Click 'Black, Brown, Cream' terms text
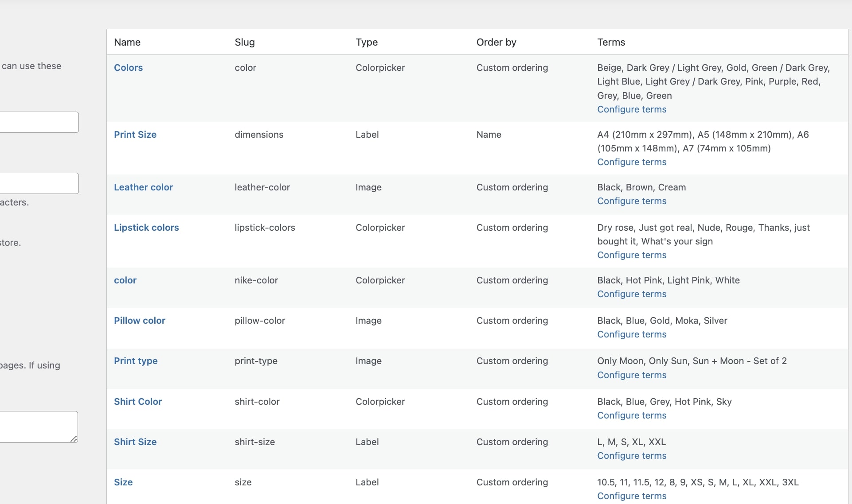The width and height of the screenshot is (852, 504). (641, 187)
